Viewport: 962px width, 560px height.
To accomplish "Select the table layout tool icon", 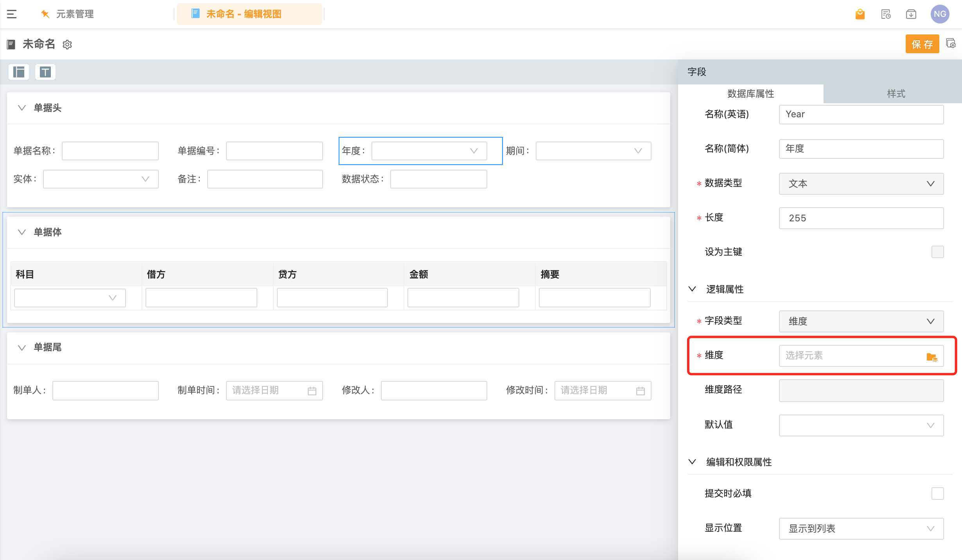I will [19, 72].
